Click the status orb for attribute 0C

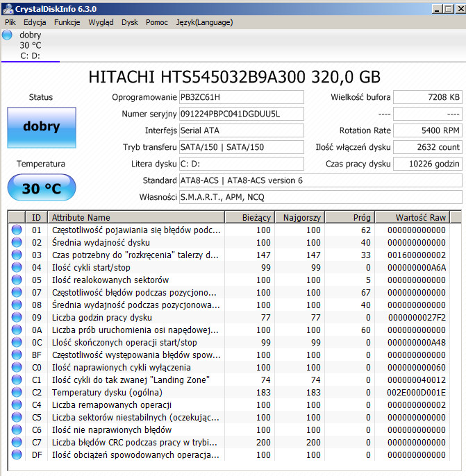click(17, 342)
